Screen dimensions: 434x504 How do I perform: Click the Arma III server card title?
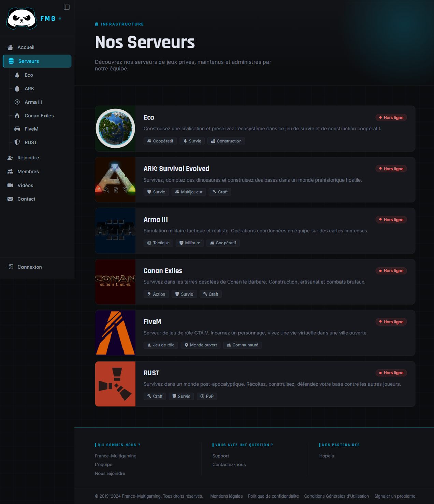coord(156,220)
